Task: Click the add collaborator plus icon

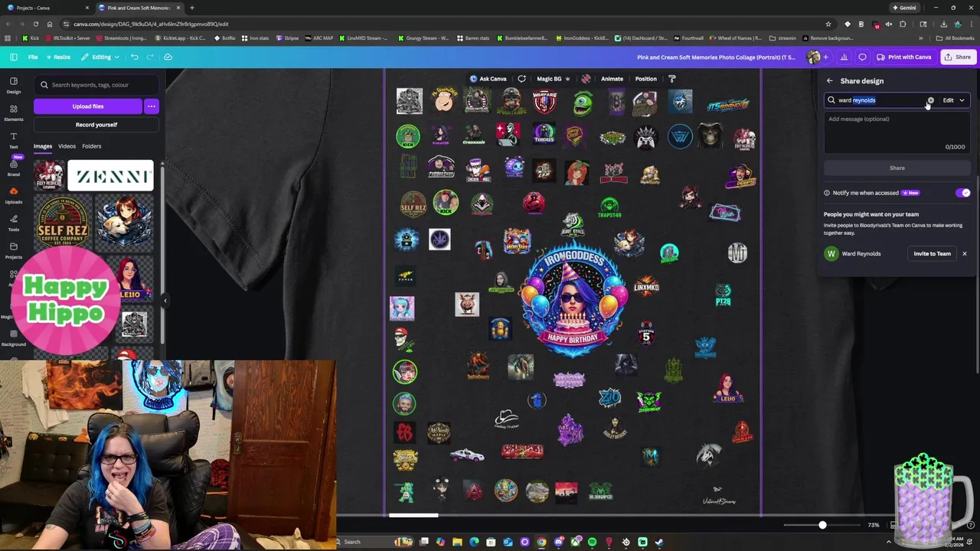Action: tap(825, 57)
